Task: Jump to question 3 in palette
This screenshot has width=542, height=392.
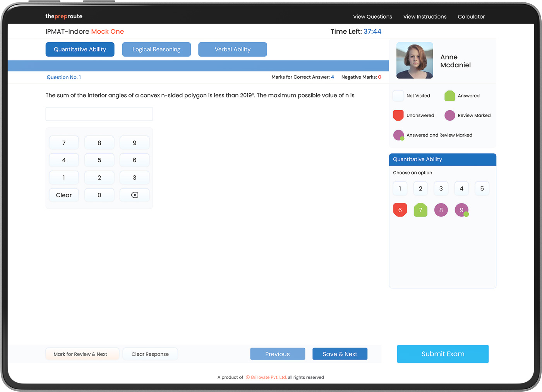Action: (441, 188)
